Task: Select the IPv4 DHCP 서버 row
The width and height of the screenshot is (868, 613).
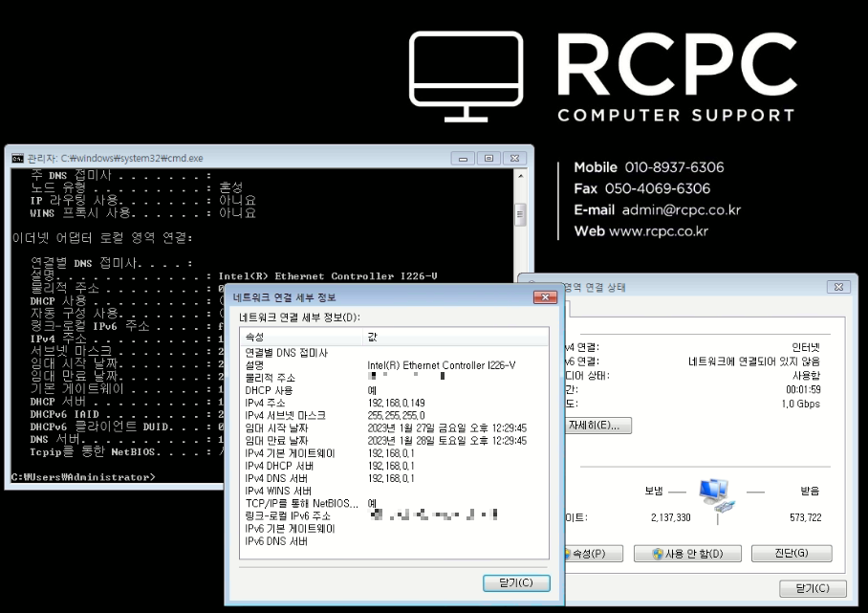Action: tap(394, 466)
